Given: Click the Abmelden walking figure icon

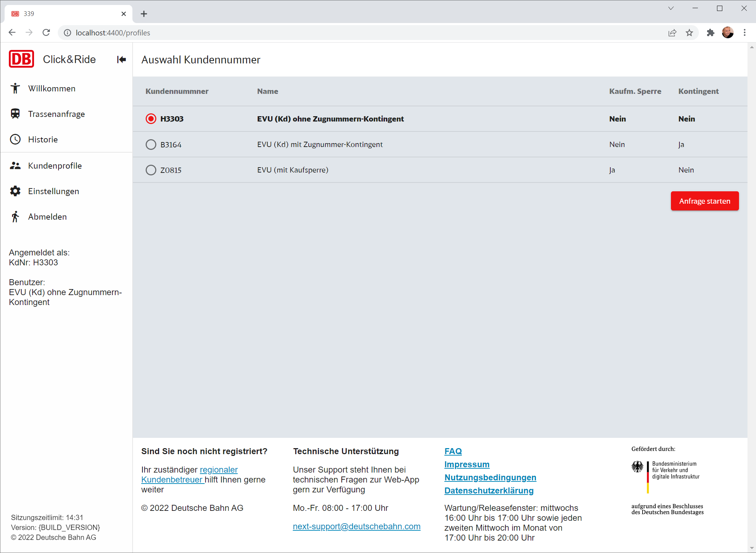Looking at the screenshot, I should click(15, 216).
